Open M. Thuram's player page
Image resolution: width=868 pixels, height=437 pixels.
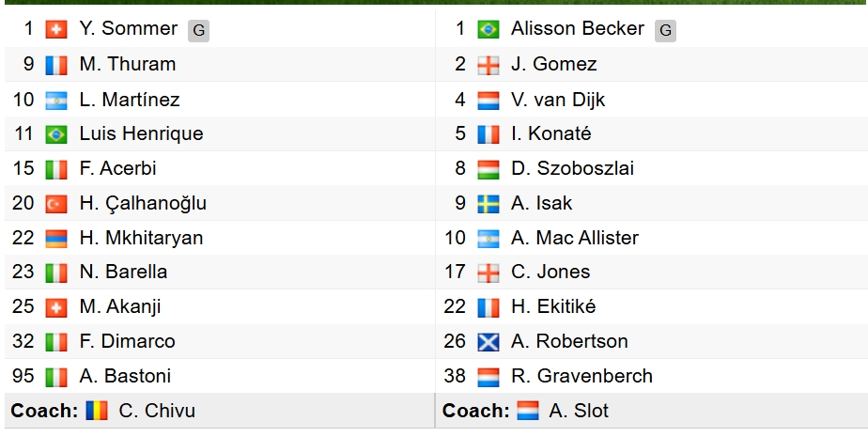128,65
